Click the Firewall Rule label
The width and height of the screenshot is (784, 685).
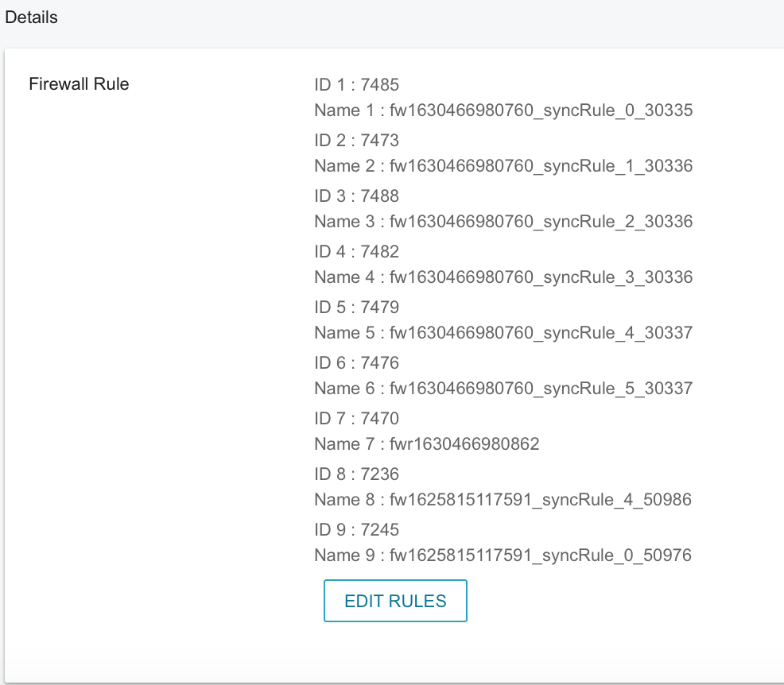coord(79,84)
